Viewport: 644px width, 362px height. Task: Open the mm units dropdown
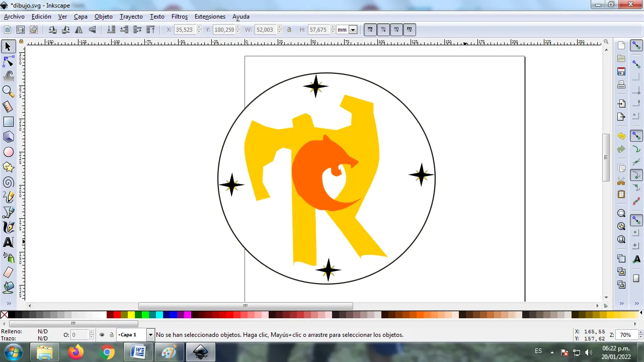(x=353, y=30)
